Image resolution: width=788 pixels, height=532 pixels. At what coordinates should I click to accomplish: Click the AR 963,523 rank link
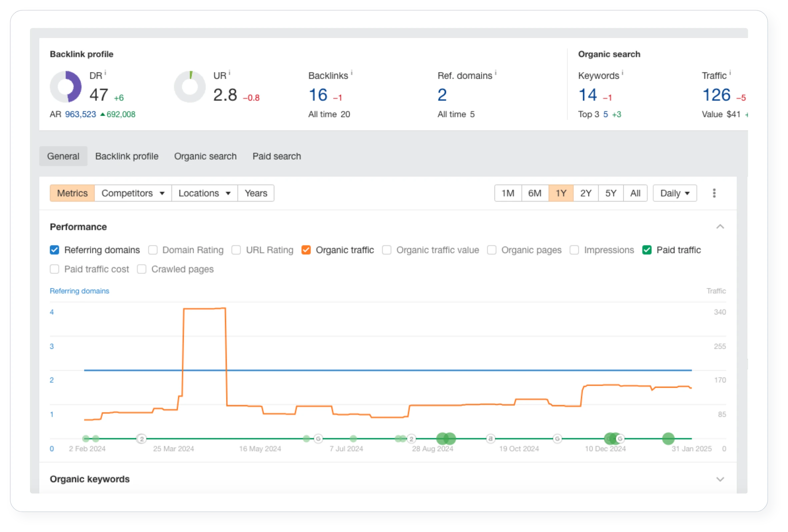pyautogui.click(x=80, y=115)
